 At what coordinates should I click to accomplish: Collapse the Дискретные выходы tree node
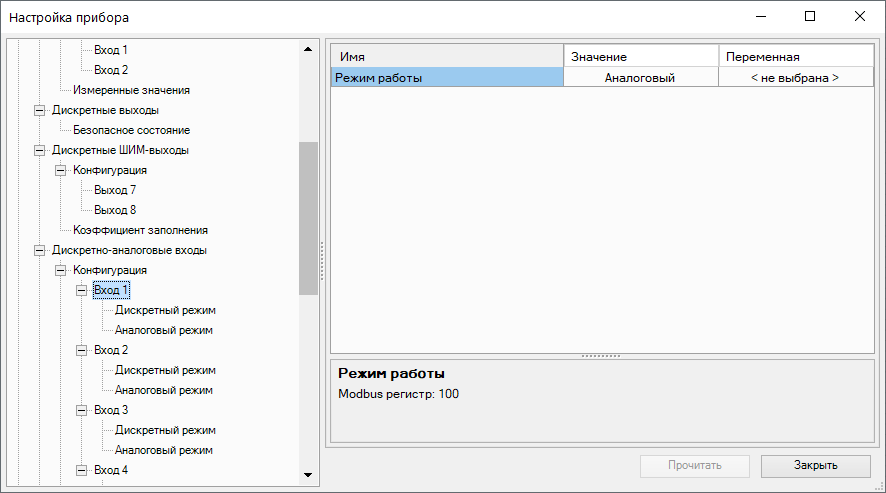coord(40,110)
